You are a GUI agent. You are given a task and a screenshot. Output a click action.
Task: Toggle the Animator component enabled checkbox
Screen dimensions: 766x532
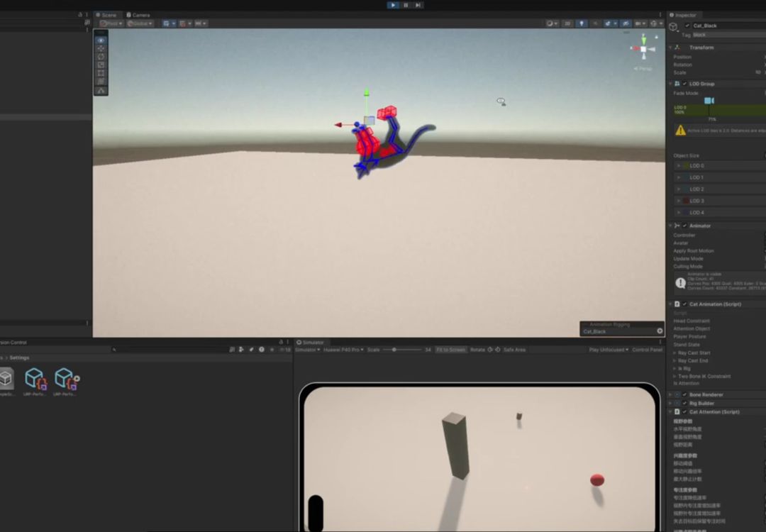684,226
